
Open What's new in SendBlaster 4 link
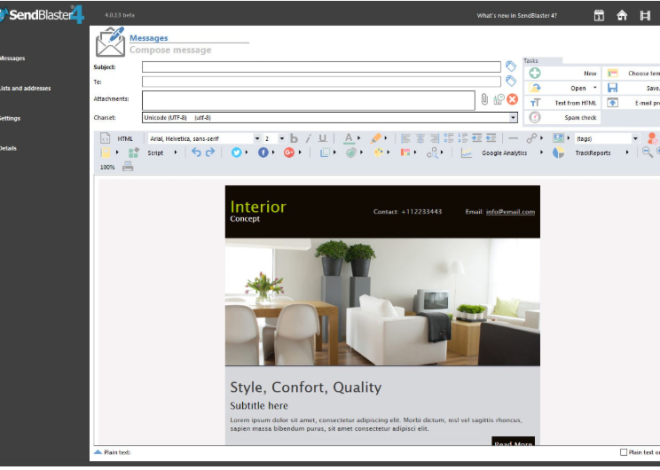516,16
